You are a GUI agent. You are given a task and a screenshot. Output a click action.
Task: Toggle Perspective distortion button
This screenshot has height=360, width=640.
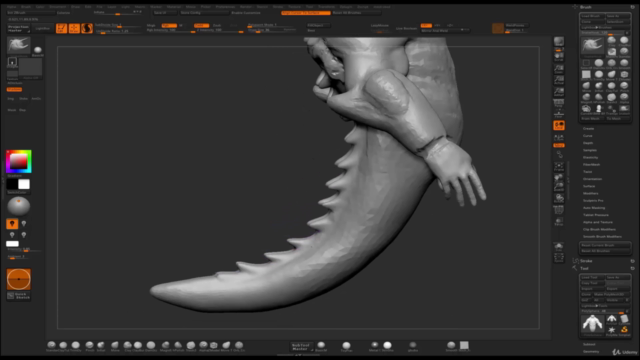(559, 103)
